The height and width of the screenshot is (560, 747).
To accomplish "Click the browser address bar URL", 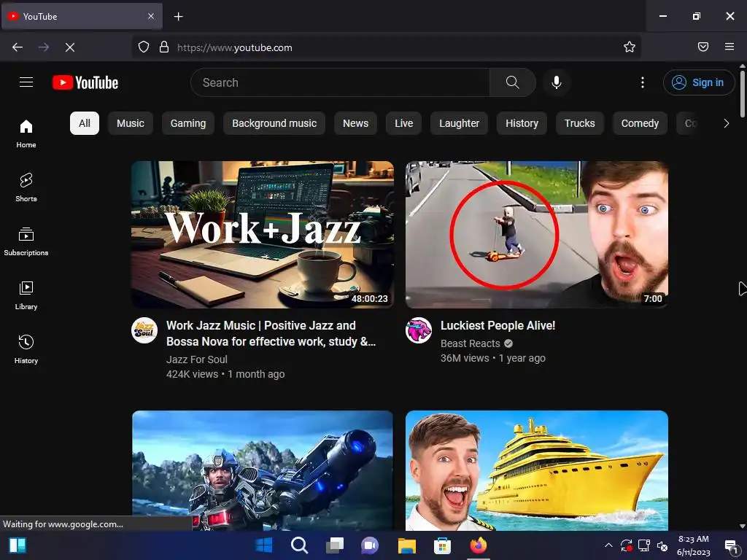I will [235, 47].
